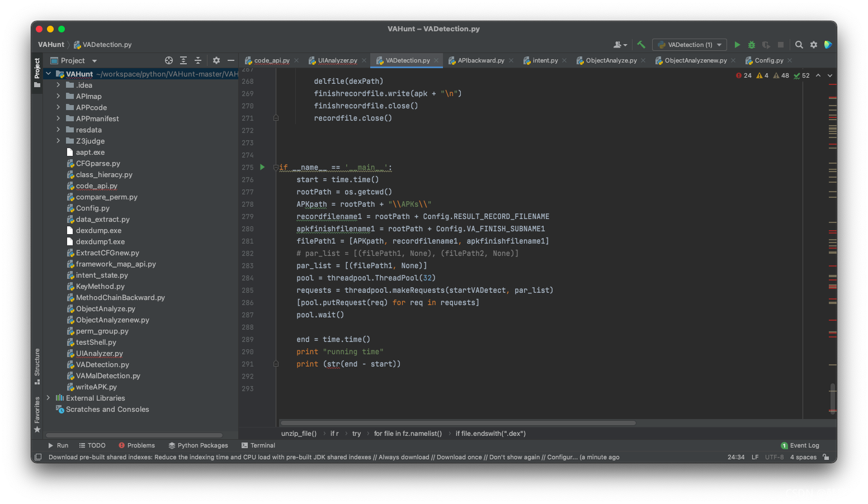Open the VADetection (1) run configuration dropdown
The width and height of the screenshot is (868, 504).
689,44
